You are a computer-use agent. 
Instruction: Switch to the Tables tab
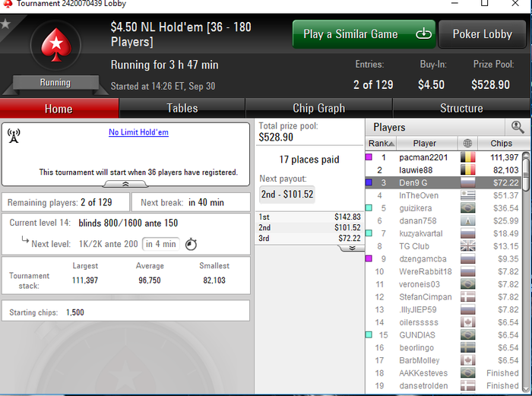(x=182, y=108)
